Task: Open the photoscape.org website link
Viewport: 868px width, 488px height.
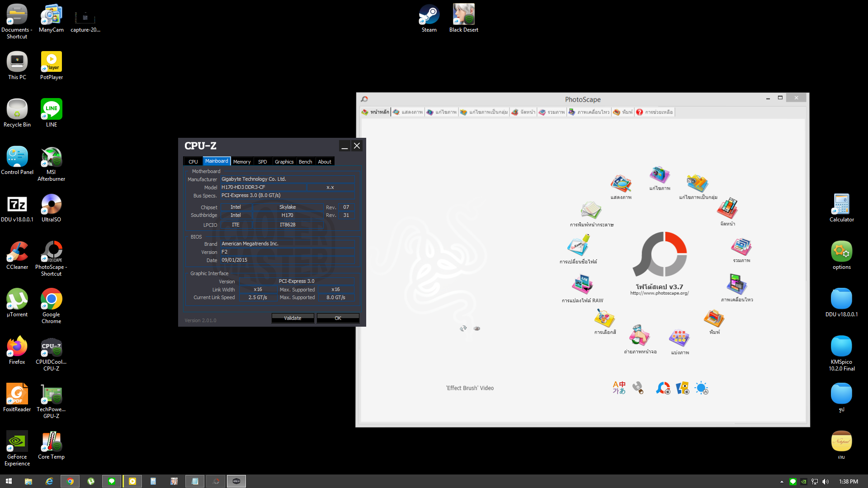Action: point(659,293)
